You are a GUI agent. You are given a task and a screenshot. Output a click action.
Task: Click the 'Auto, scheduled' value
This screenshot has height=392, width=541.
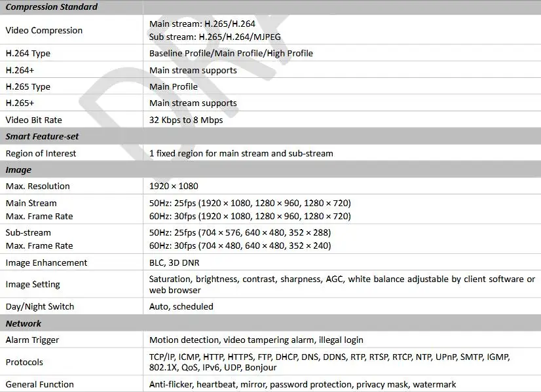pos(181,306)
